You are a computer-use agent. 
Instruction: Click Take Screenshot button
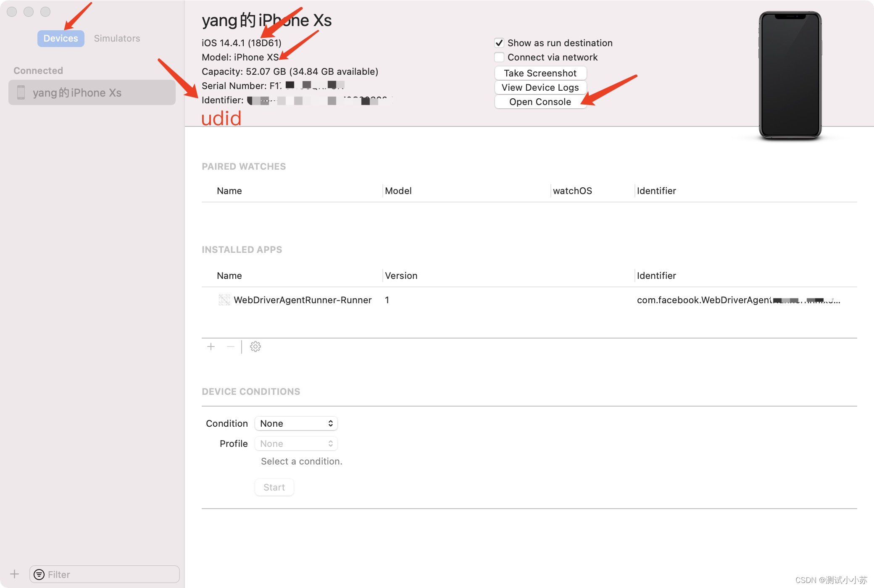[x=540, y=73]
